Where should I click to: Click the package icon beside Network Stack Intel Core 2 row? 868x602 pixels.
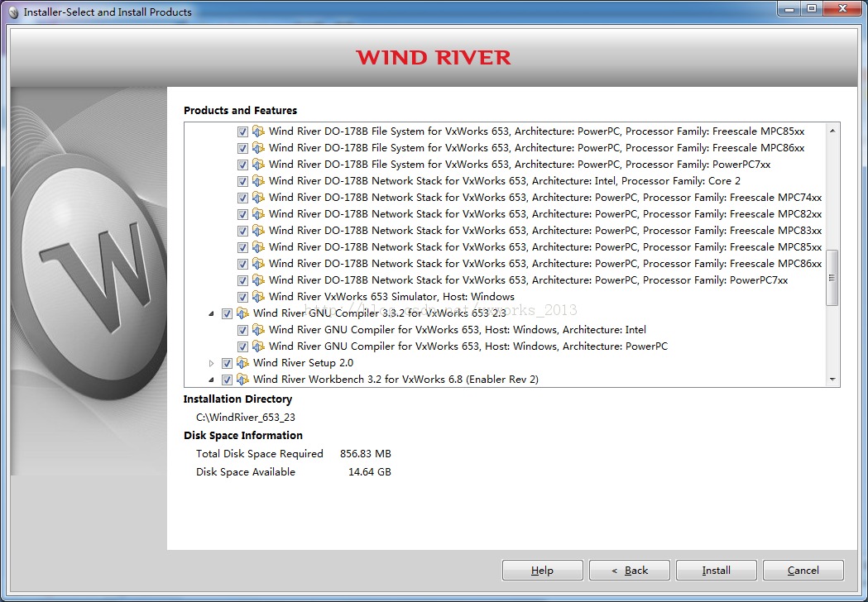(x=258, y=181)
